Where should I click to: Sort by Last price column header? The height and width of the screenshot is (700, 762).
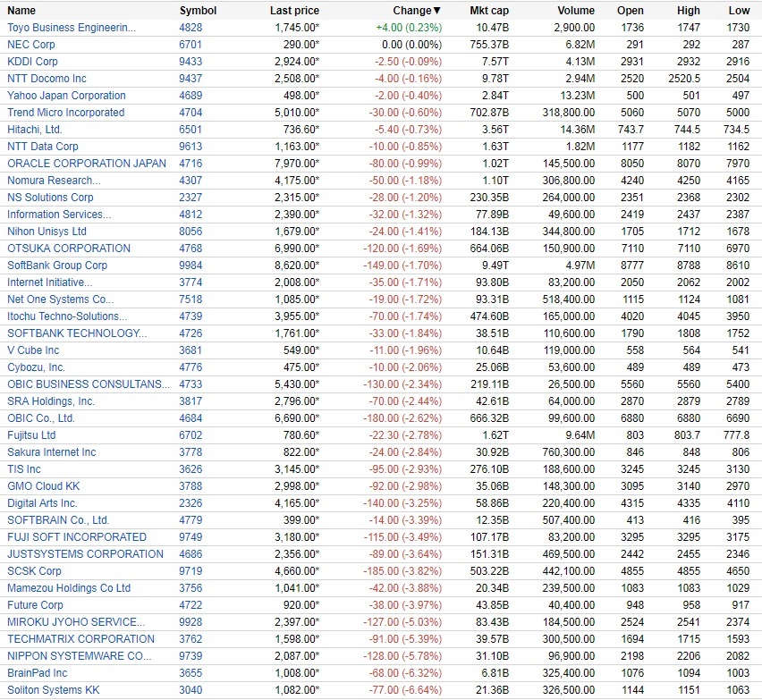pos(294,10)
